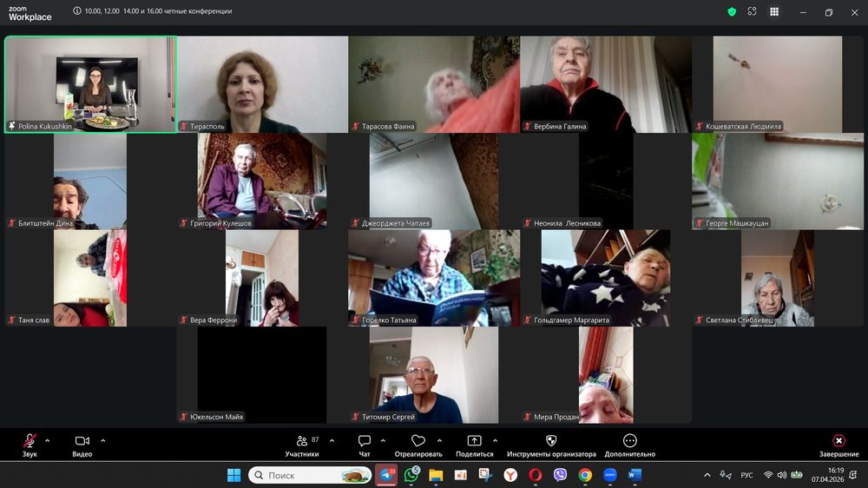Click the info circle next to meeting title

tap(77, 11)
